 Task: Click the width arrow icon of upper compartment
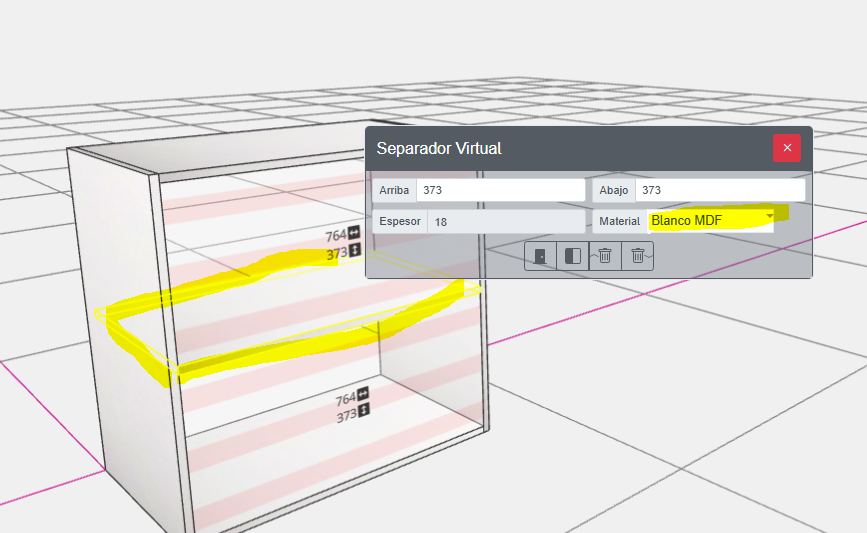(x=354, y=233)
